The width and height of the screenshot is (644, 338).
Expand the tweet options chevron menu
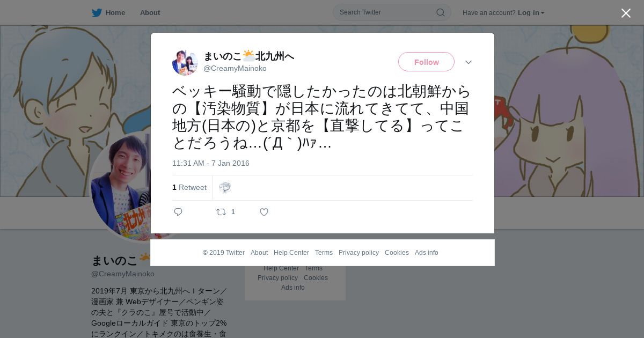[469, 62]
